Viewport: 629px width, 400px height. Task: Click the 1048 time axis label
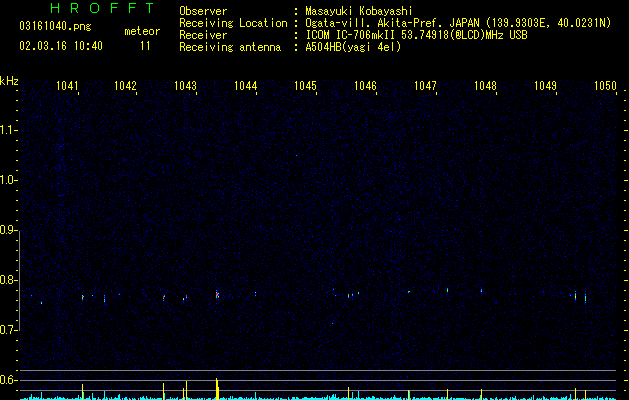click(485, 85)
